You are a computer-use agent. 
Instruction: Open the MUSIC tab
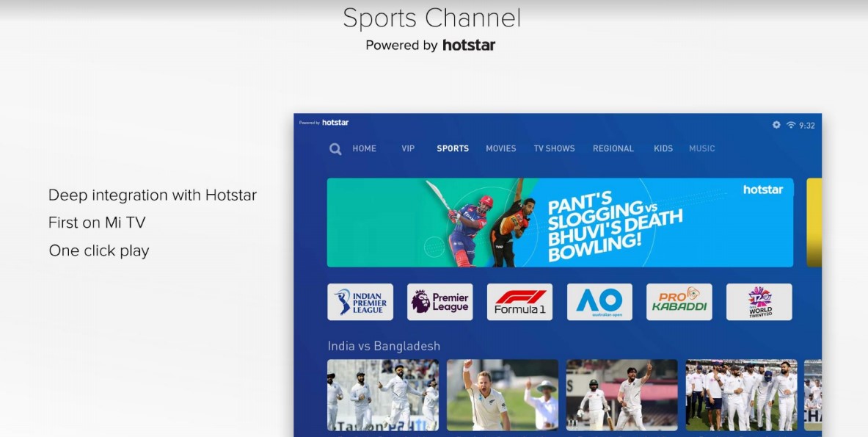tap(702, 148)
